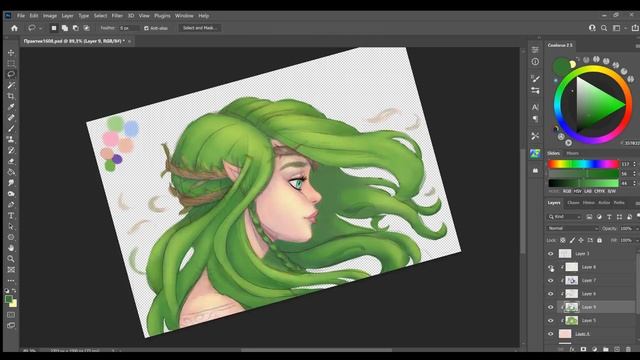Select the Horizontal Type tool
The width and height of the screenshot is (640, 360).
coord(11,216)
